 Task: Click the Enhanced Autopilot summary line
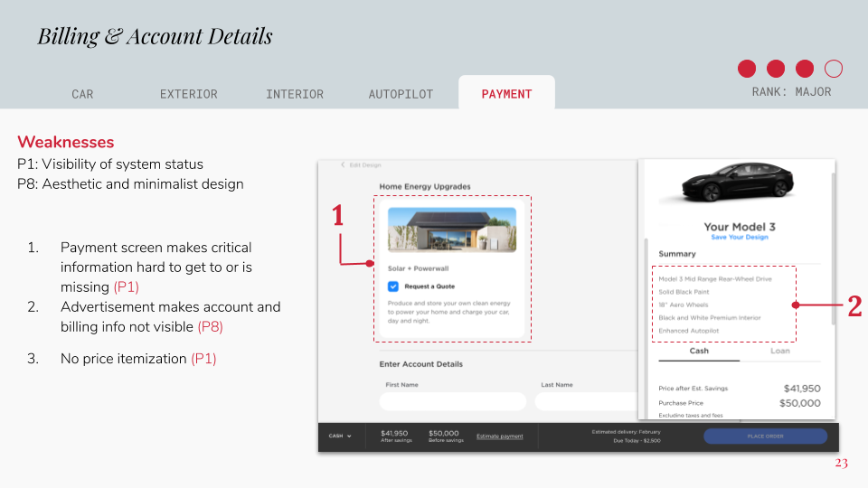tap(689, 331)
